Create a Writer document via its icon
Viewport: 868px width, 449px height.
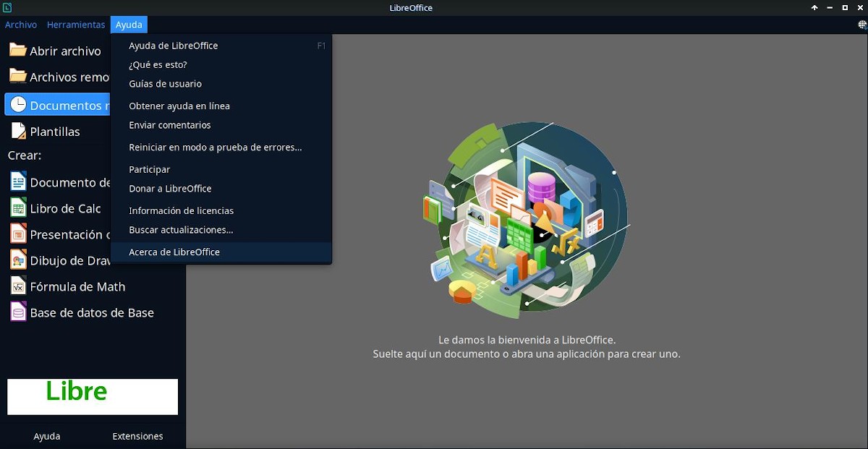18,181
